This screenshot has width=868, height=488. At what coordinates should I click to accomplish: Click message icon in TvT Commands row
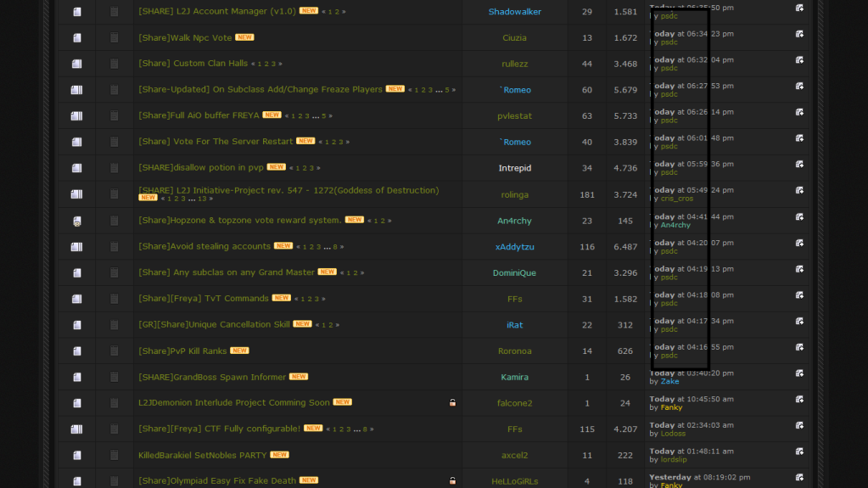tap(114, 299)
